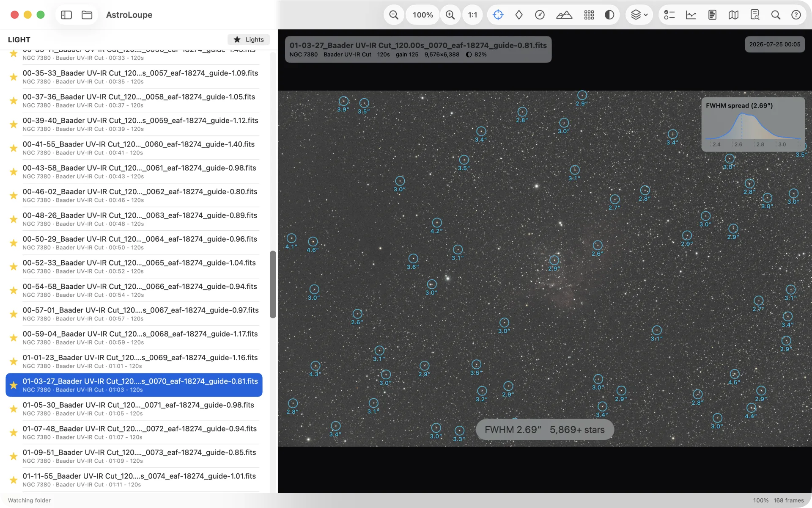This screenshot has width=812, height=508.
Task: Select frame 0063 guide-0.89.fits
Action: (x=134, y=219)
